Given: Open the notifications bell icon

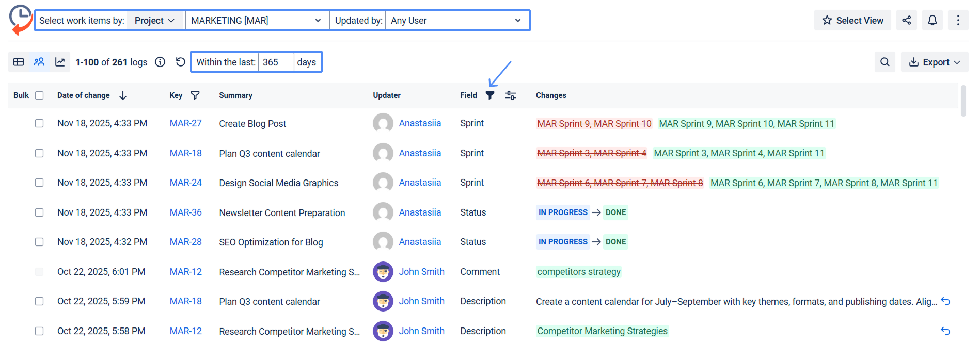Looking at the screenshot, I should coord(932,20).
